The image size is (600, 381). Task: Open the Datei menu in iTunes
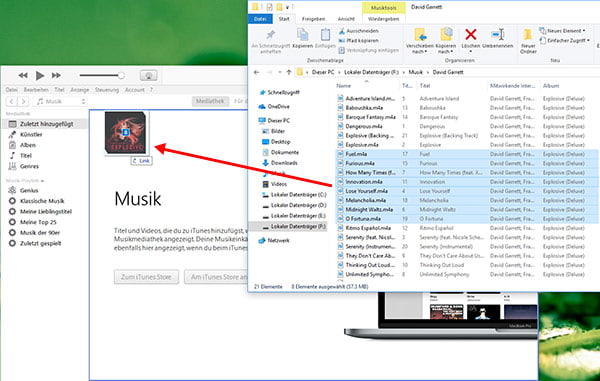point(11,90)
